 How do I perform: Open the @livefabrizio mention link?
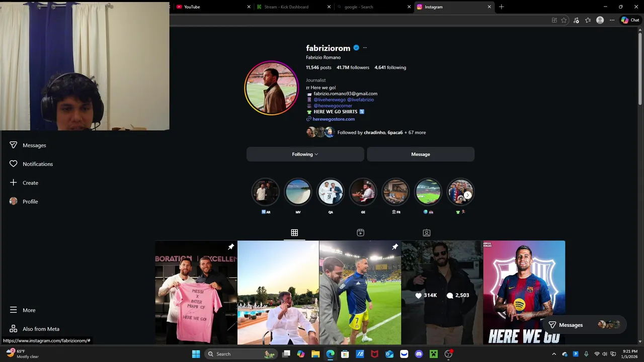pos(361,100)
